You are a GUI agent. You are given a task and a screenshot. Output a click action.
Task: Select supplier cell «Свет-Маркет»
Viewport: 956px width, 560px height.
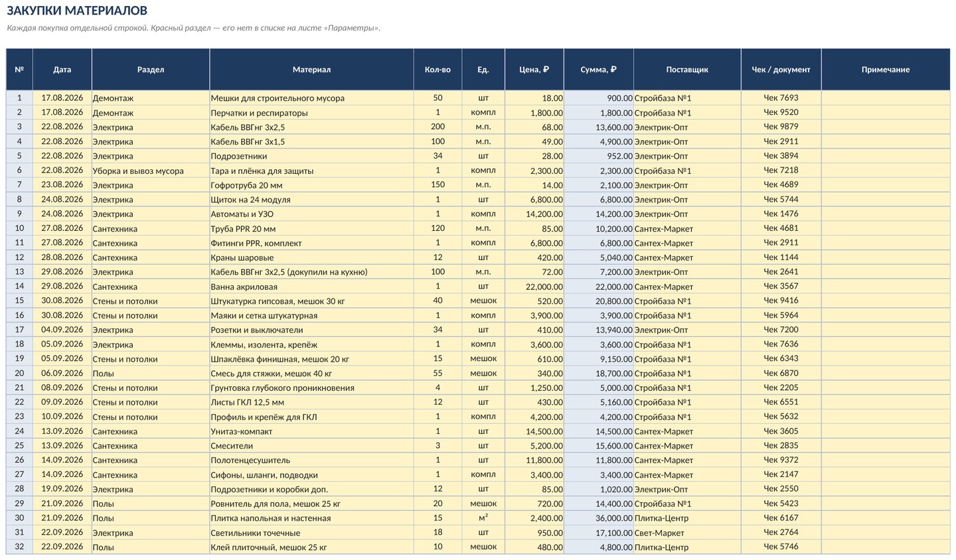pyautogui.click(x=687, y=532)
